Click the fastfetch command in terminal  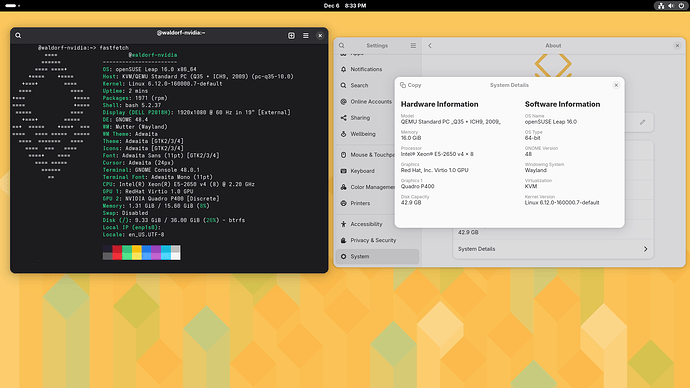(x=114, y=48)
